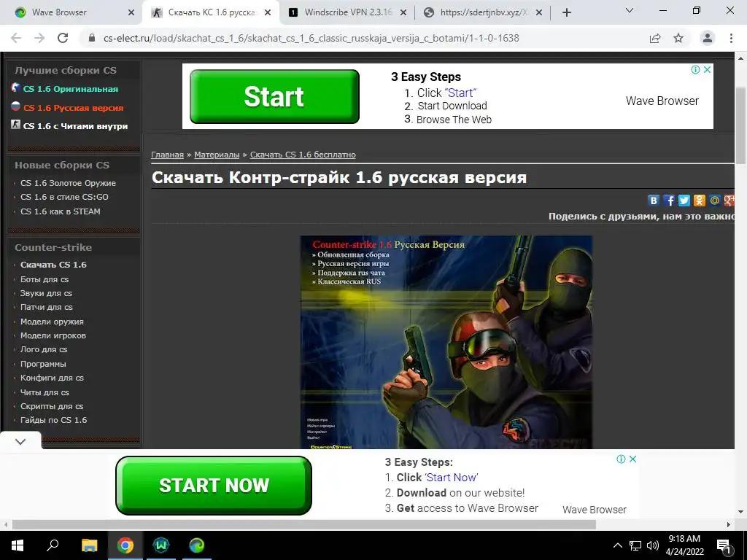747x560 pixels.
Task: Close the Windscribe VPN tab
Action: coord(403,13)
